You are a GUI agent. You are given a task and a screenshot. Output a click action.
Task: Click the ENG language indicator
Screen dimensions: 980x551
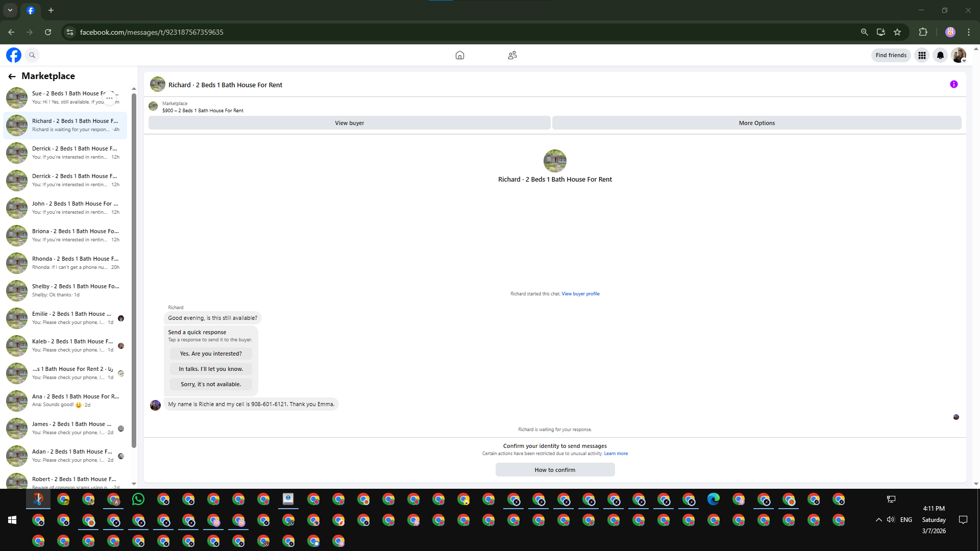[x=906, y=520]
